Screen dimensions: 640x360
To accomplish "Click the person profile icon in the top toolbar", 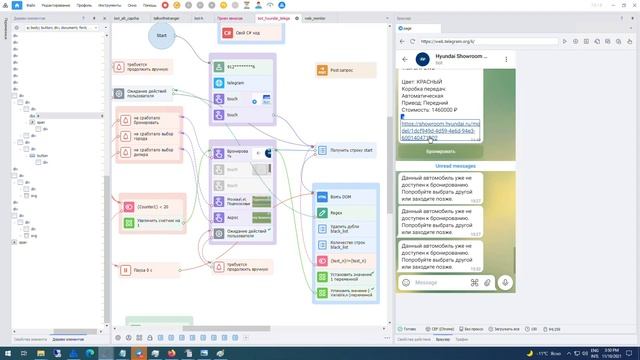I will pyautogui.click(x=258, y=5).
